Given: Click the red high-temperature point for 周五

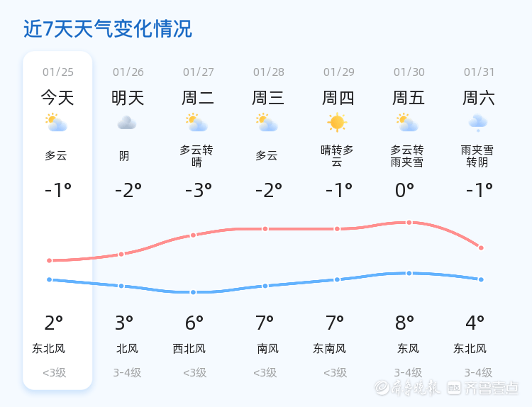Looking at the screenshot, I should (x=409, y=223).
